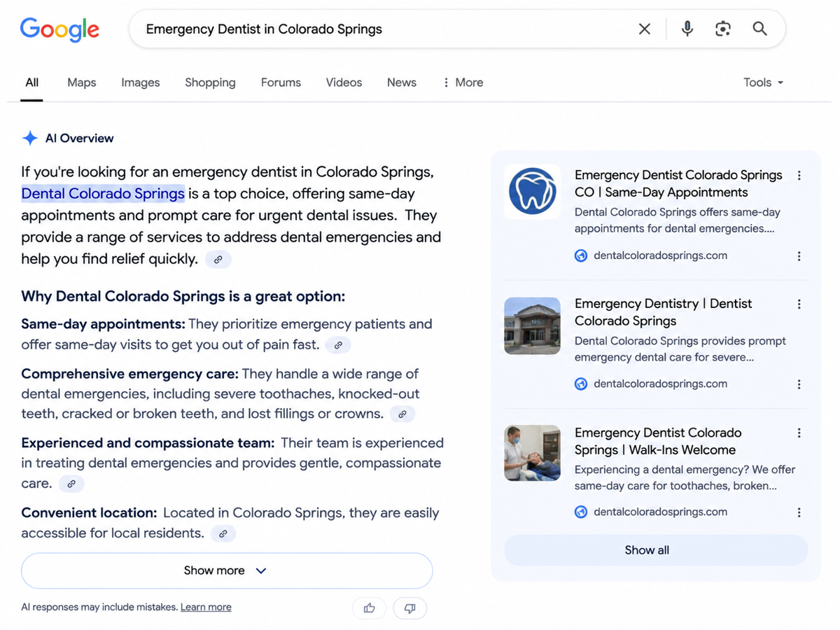Give thumbs up to AI response
840x630 pixels.
tap(369, 608)
